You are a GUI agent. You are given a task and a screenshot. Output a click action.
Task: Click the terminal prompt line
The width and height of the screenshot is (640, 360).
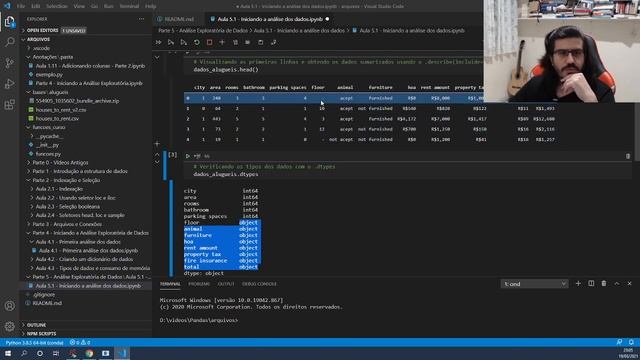199,320
